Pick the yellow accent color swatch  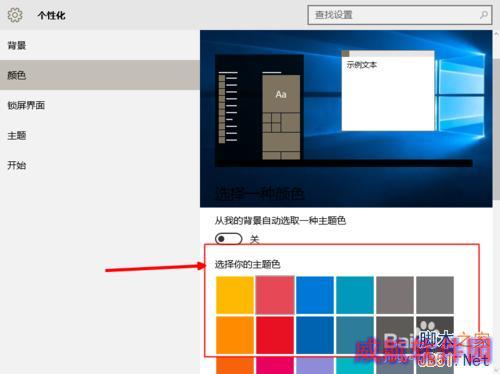[x=235, y=295]
